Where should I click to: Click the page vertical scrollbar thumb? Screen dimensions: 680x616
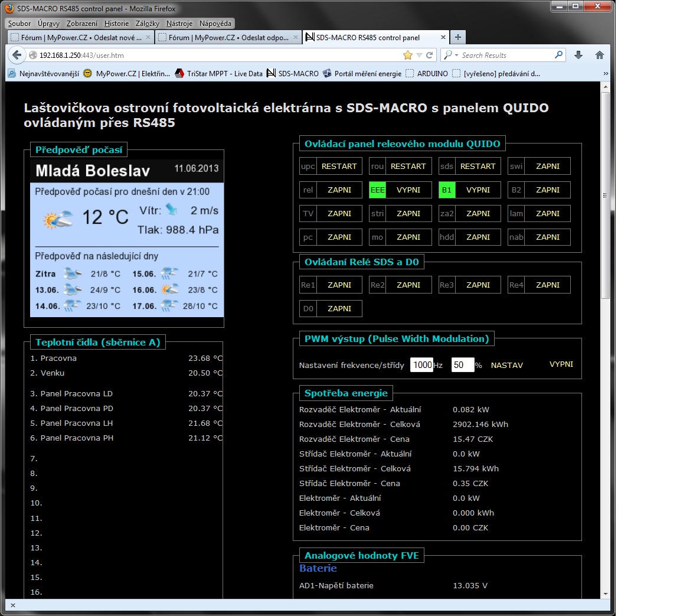click(x=605, y=195)
